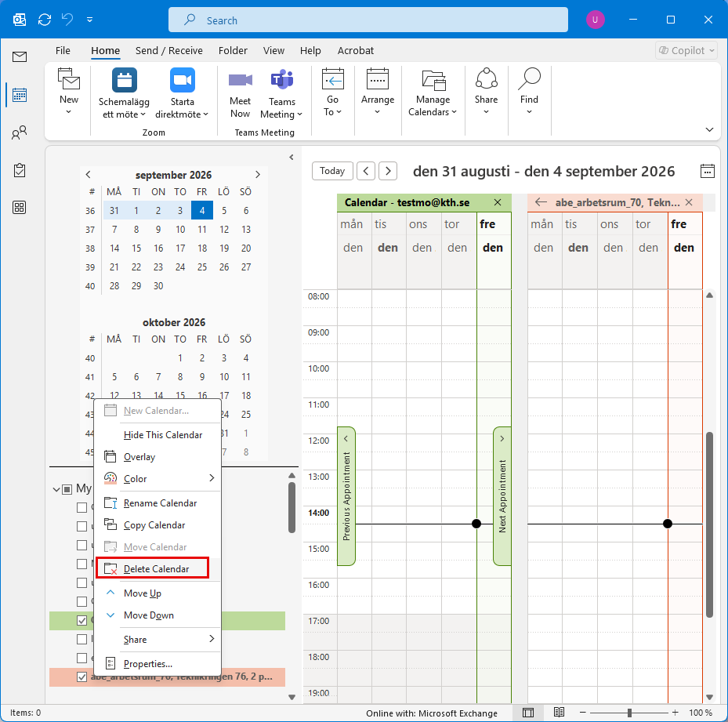The width and height of the screenshot is (728, 722).
Task: Go forward one week in calendar
Action: [388, 171]
